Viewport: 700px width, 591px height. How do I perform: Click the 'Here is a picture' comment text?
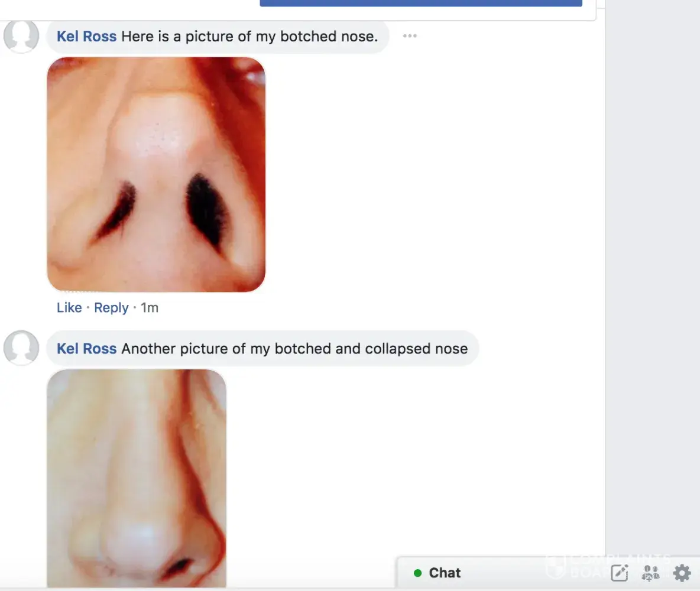click(x=249, y=37)
